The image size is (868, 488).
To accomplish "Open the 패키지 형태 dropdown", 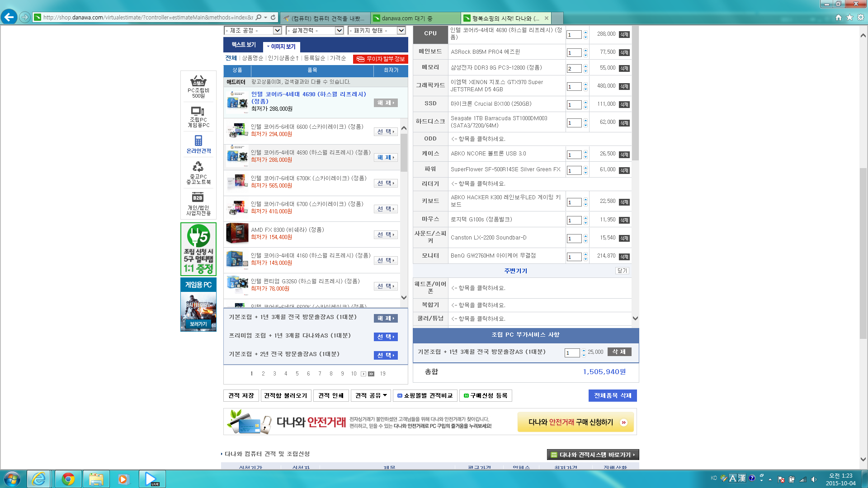I will [x=377, y=30].
